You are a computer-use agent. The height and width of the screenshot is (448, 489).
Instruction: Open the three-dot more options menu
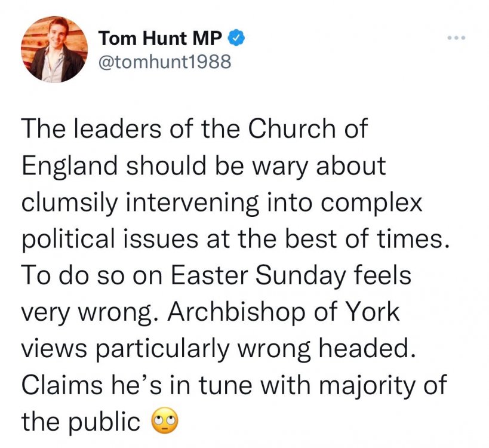pyautogui.click(x=456, y=39)
